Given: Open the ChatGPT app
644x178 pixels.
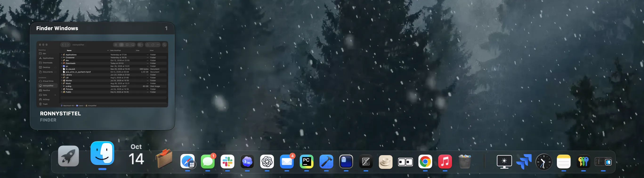Looking at the screenshot, I should point(267,162).
